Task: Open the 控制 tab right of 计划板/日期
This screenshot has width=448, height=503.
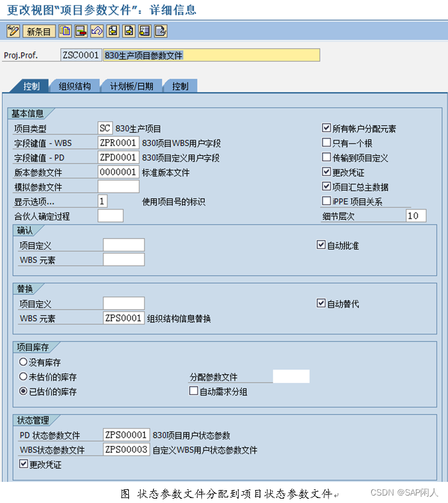Action: (180, 86)
